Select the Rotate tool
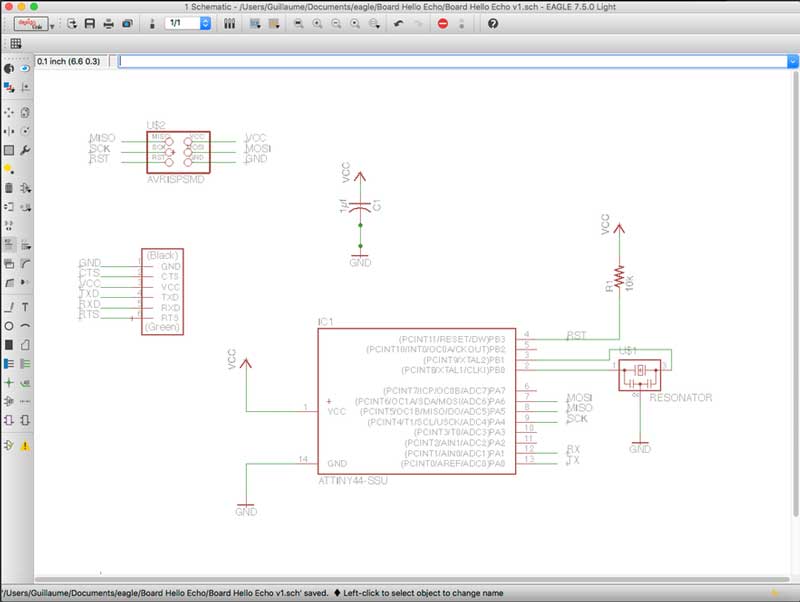The height and width of the screenshot is (602, 800). click(x=25, y=131)
